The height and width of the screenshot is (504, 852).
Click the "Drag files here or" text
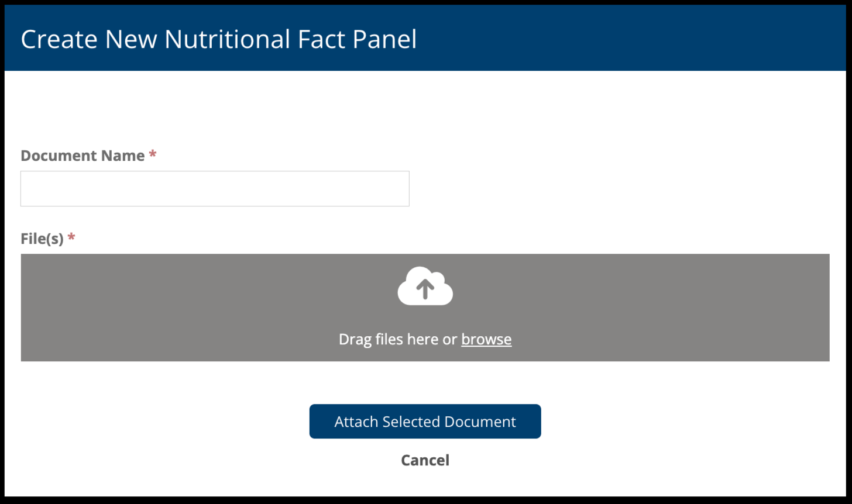pos(398,339)
